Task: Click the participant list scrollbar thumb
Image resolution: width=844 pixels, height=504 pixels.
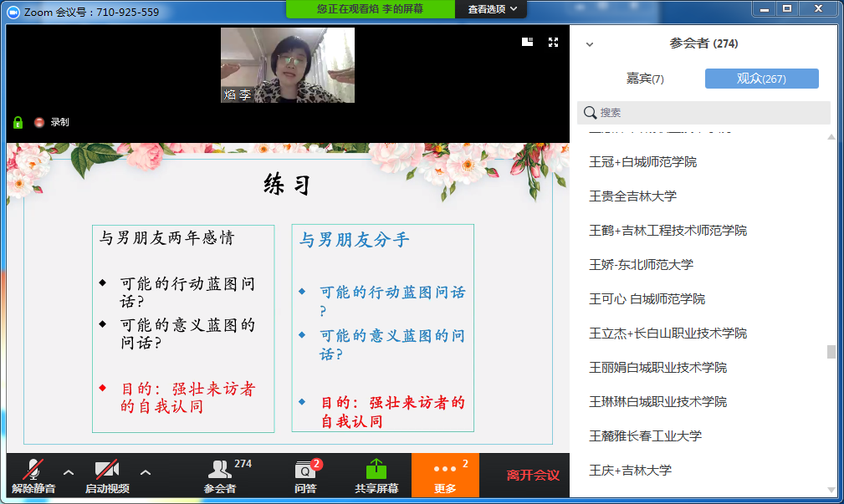Action: (831, 352)
